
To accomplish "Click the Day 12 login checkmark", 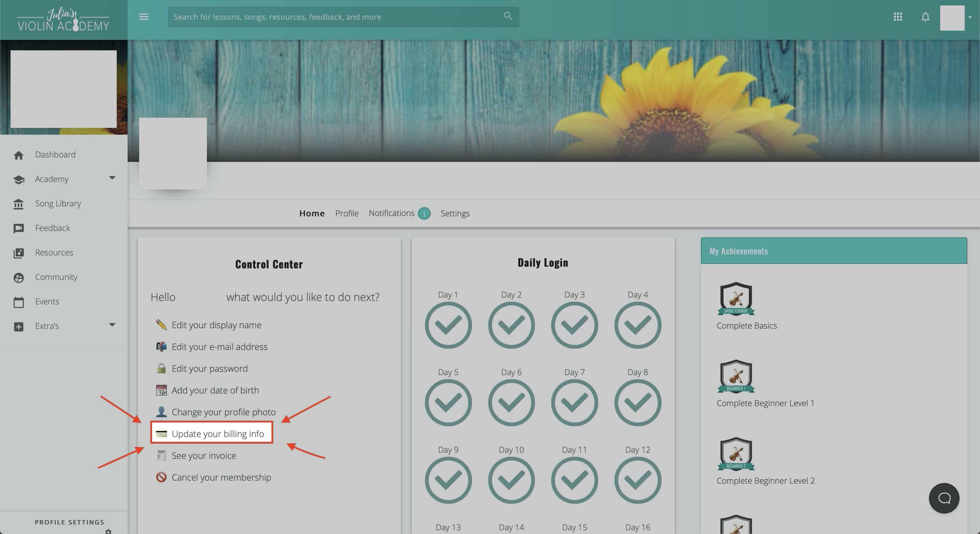I will click(638, 480).
